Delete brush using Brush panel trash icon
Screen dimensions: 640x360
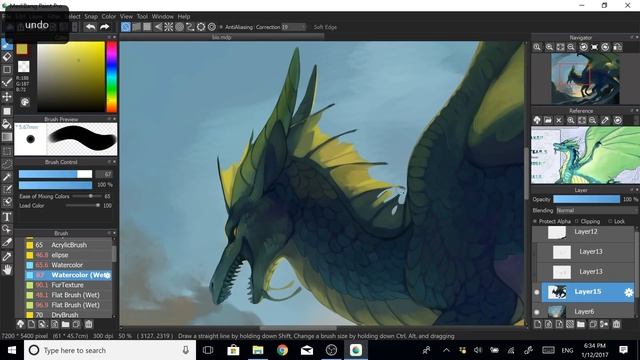(x=89, y=324)
